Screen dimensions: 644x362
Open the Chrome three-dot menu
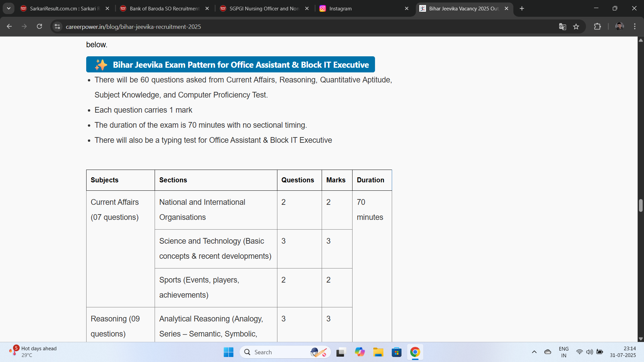click(x=635, y=26)
